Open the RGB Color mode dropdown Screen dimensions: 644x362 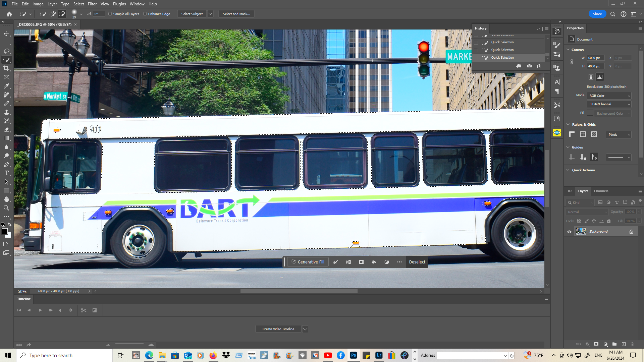(x=609, y=96)
